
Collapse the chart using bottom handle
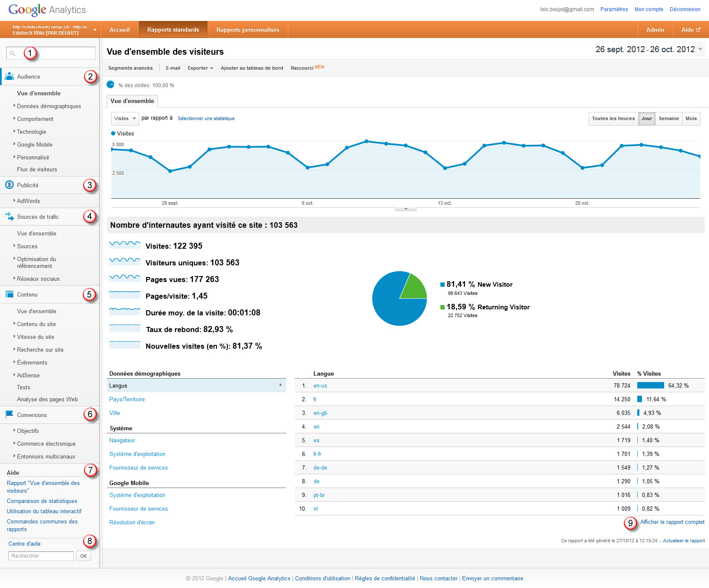(x=406, y=209)
